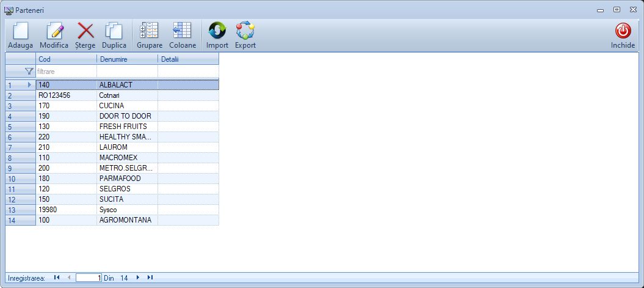Select the PARMAFOOD cell
Viewport: 644px width, 288px height.
click(128, 179)
